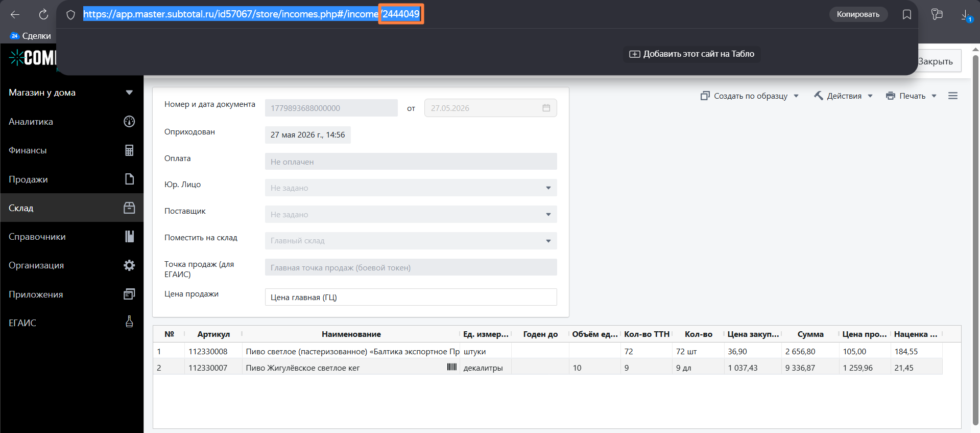Open Аналитика menu item
This screenshot has width=980, height=433.
(x=71, y=121)
